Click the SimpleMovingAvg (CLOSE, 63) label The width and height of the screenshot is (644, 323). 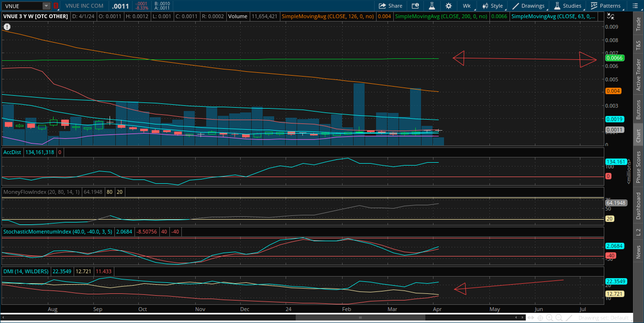(x=554, y=17)
